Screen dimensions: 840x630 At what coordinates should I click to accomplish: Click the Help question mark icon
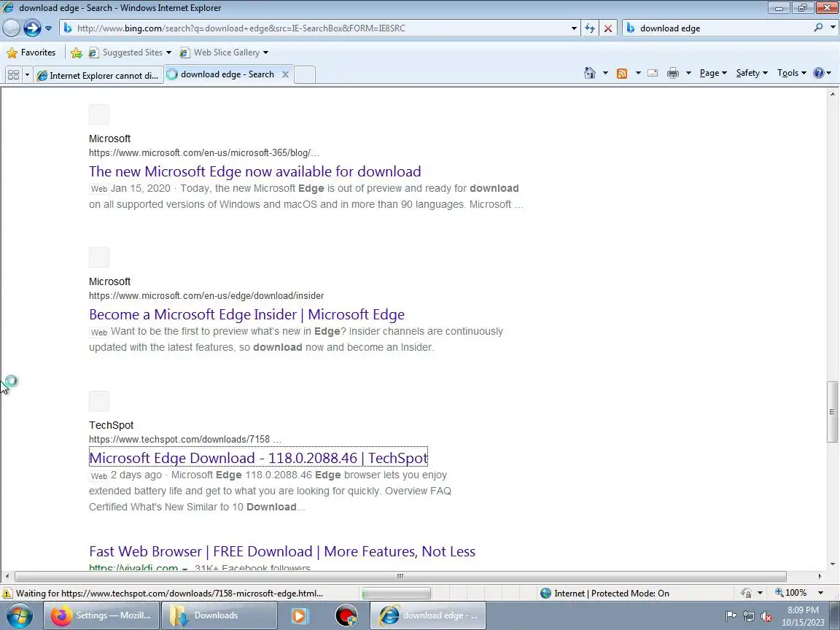tap(819, 73)
